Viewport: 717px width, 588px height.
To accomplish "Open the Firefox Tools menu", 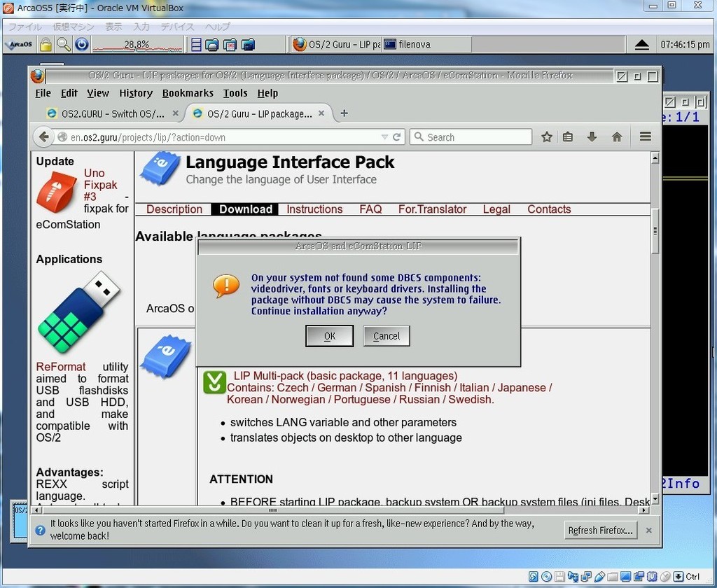I will coord(235,93).
